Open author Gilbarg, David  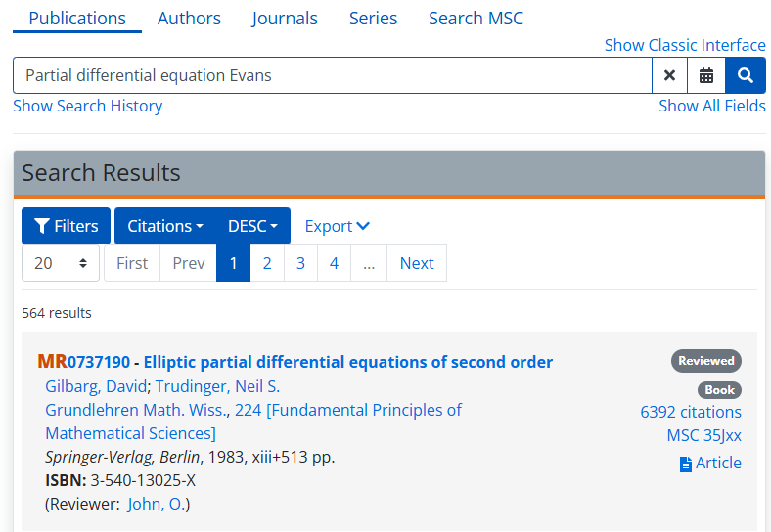(x=96, y=386)
